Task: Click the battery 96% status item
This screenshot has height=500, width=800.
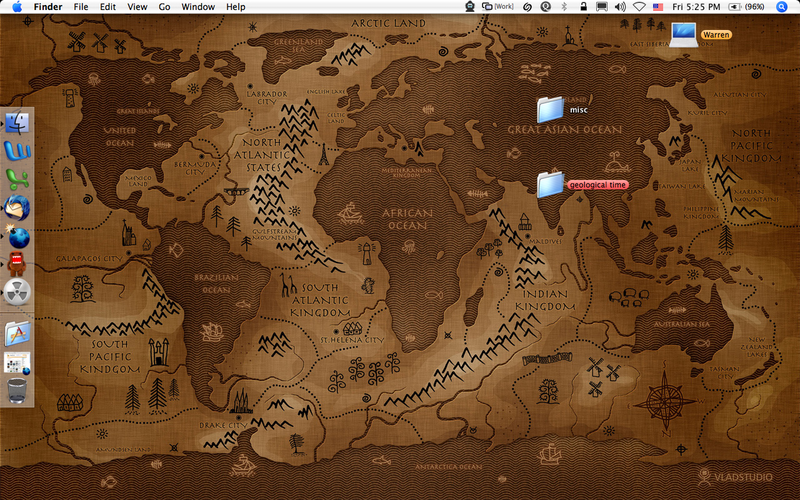Action: [x=746, y=7]
